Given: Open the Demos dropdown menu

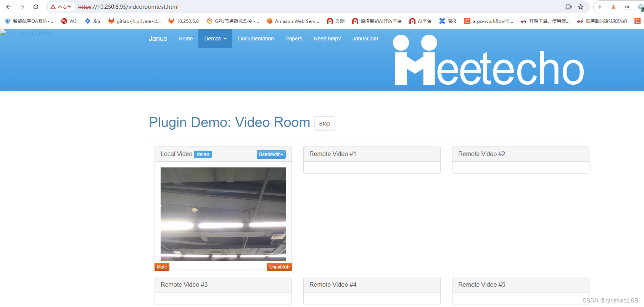Looking at the screenshot, I should (x=215, y=39).
